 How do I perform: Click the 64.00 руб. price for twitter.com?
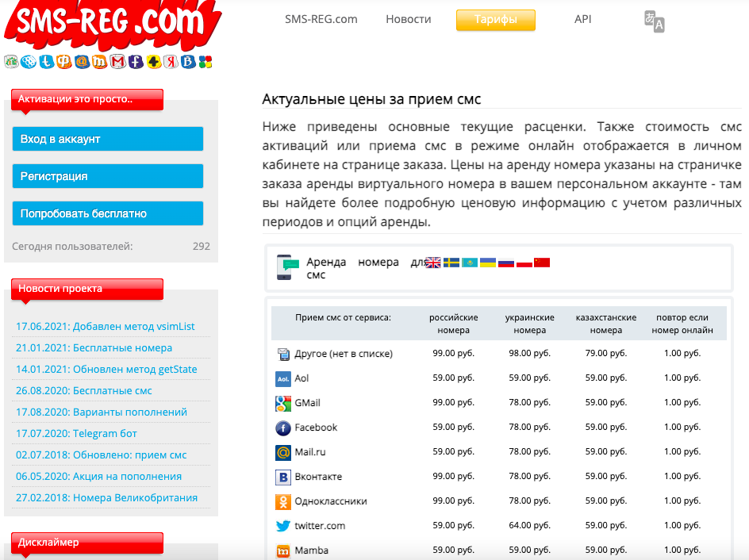[530, 525]
